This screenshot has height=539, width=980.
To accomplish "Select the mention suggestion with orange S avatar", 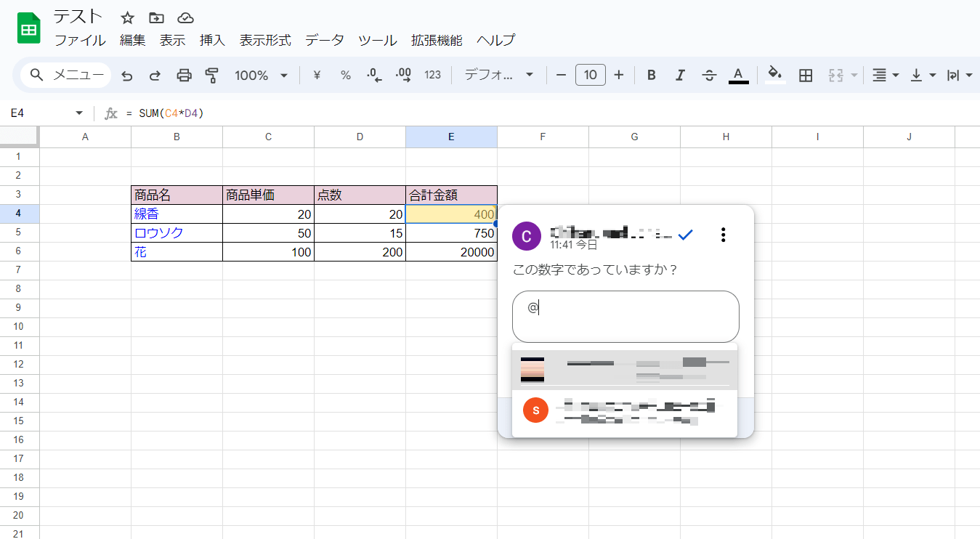I will click(625, 411).
